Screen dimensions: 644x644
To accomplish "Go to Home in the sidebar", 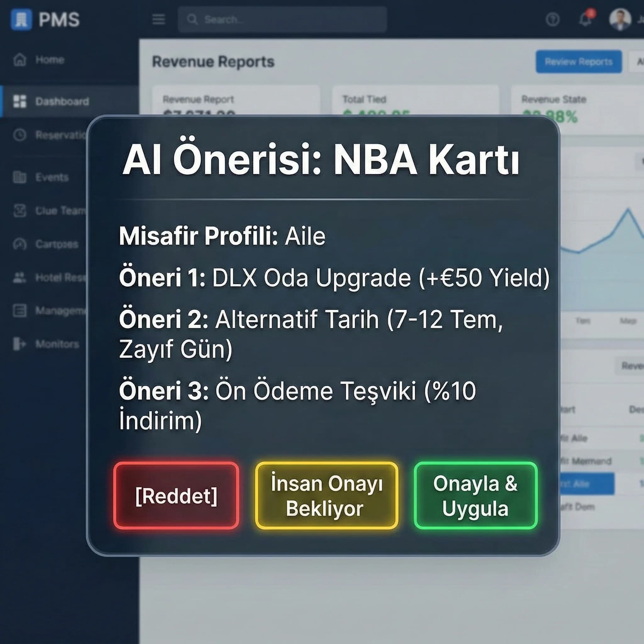I will click(50, 60).
